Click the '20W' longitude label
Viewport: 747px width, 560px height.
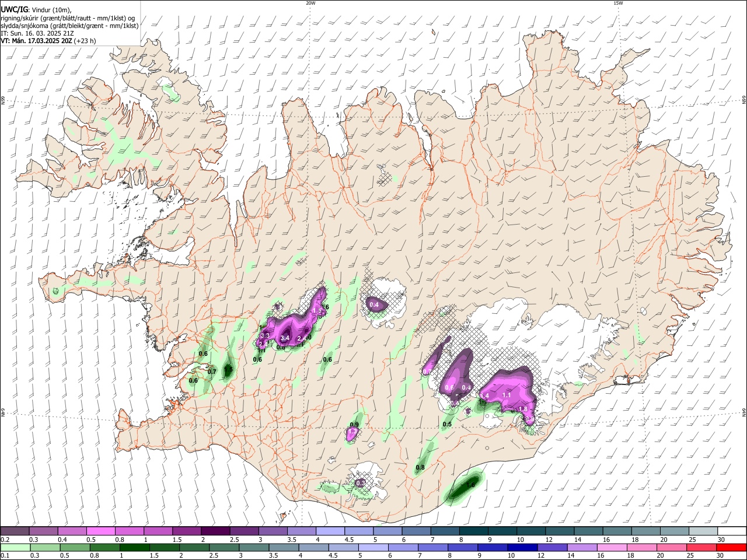(x=310, y=3)
